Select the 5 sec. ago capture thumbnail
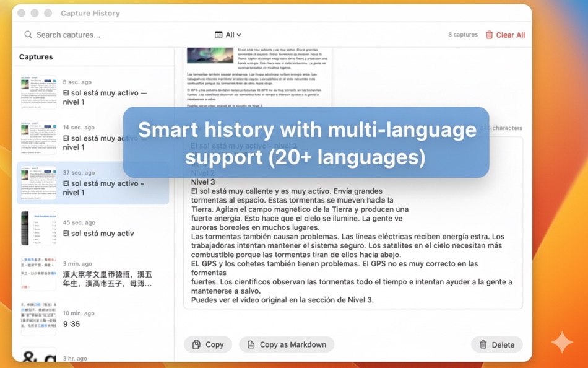Viewport: 588px width, 368px height. [x=93, y=91]
